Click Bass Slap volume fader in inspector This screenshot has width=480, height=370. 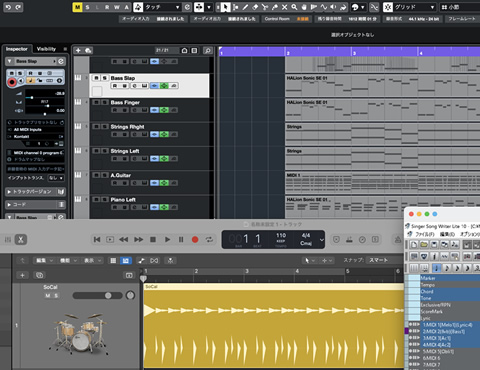point(45,98)
